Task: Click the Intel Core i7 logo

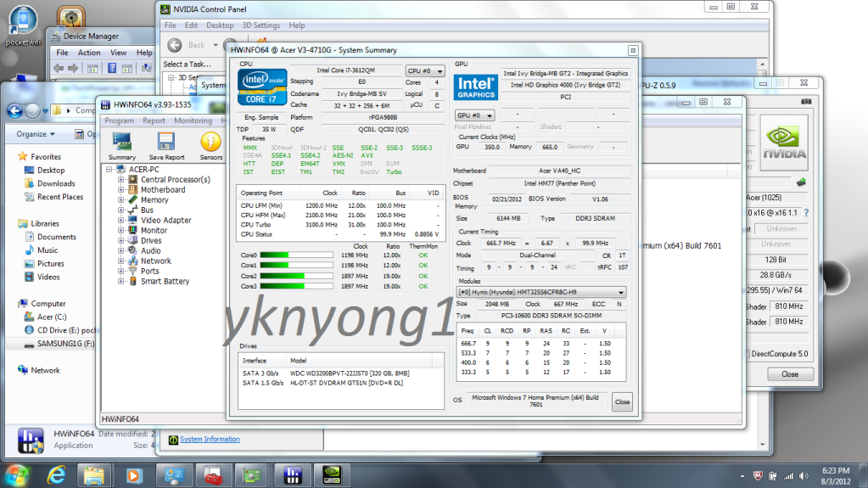Action: point(262,87)
